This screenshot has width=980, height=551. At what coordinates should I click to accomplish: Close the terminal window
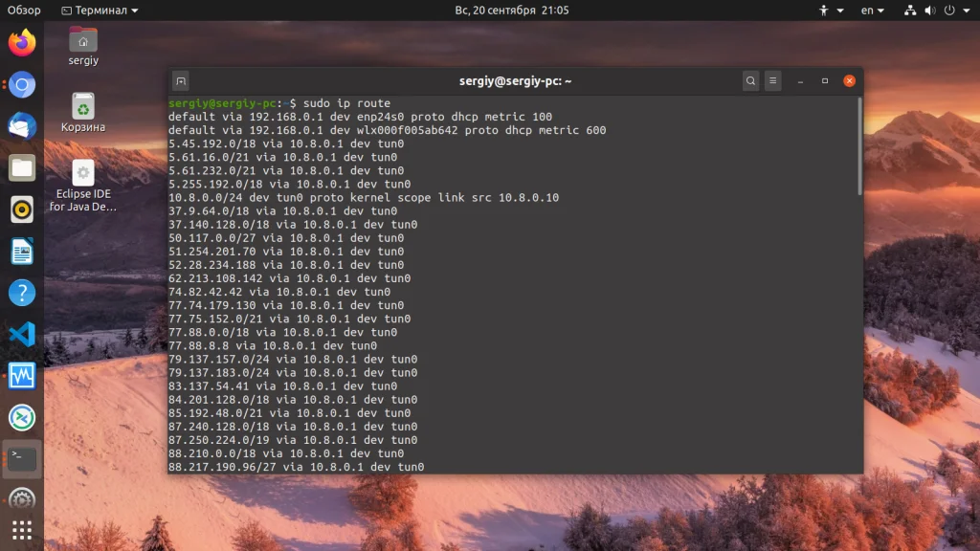pyautogui.click(x=850, y=80)
